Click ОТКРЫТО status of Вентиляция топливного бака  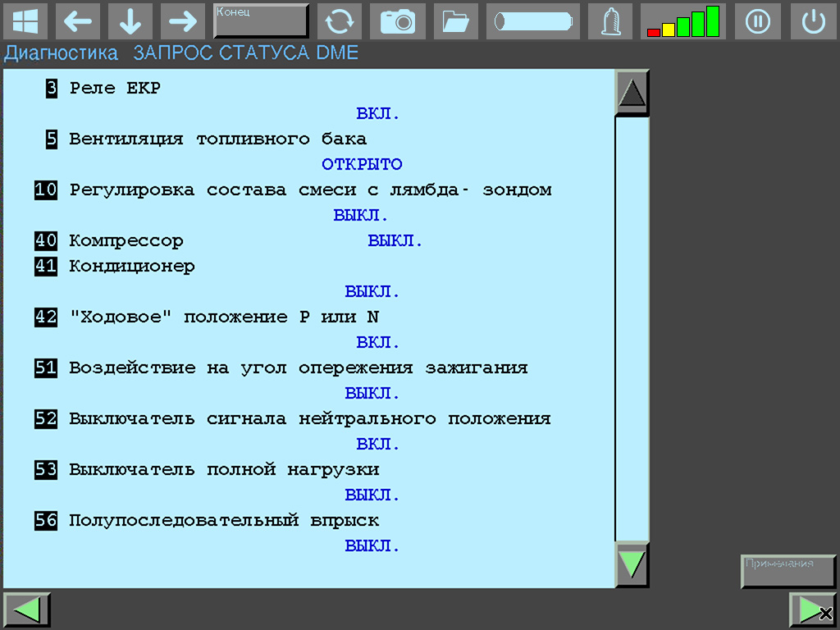click(x=361, y=164)
